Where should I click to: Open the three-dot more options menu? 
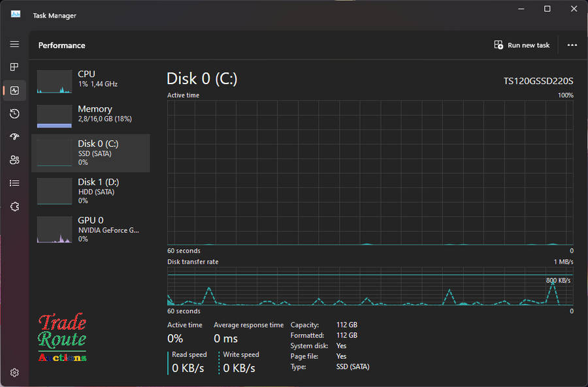572,45
